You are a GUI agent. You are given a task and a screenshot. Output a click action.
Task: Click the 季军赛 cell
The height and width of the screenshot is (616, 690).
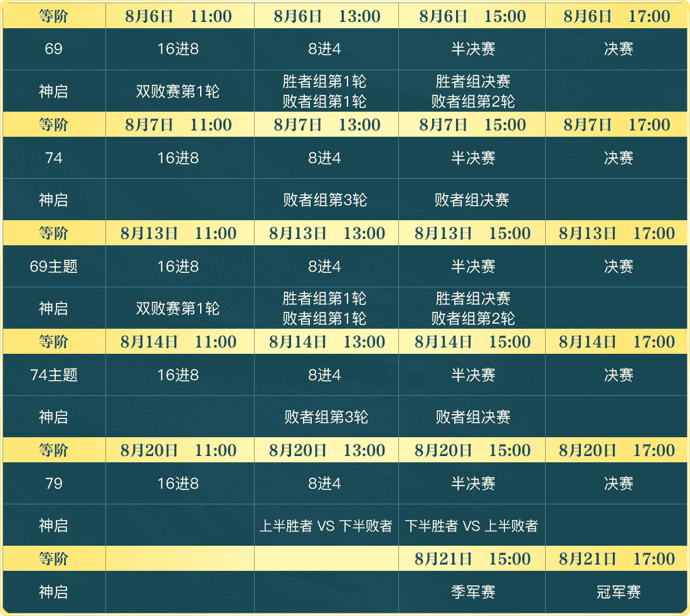[x=473, y=592]
